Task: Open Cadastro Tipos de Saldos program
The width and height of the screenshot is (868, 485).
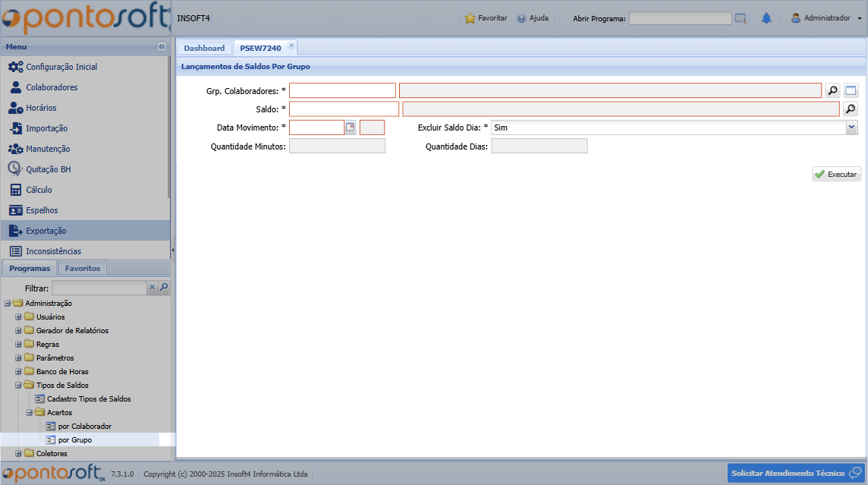Action: [89, 399]
